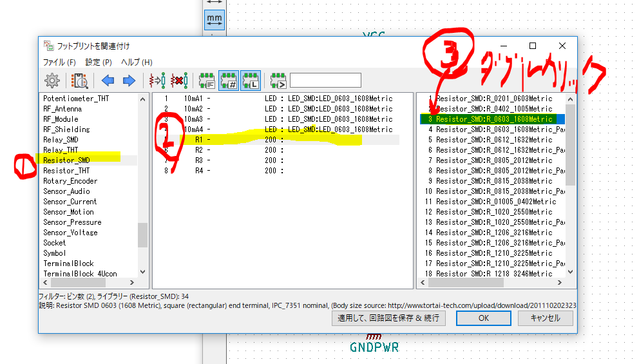Toggle filter by component keywords icon
639x364 pixels.
point(207,81)
